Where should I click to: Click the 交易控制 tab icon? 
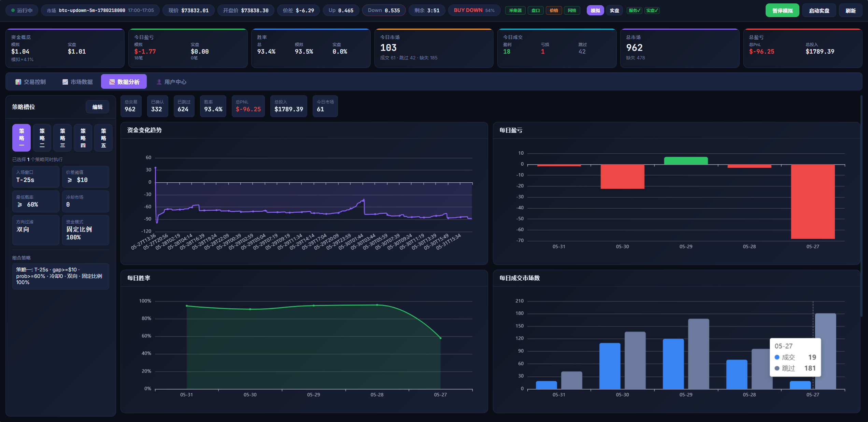pos(18,82)
